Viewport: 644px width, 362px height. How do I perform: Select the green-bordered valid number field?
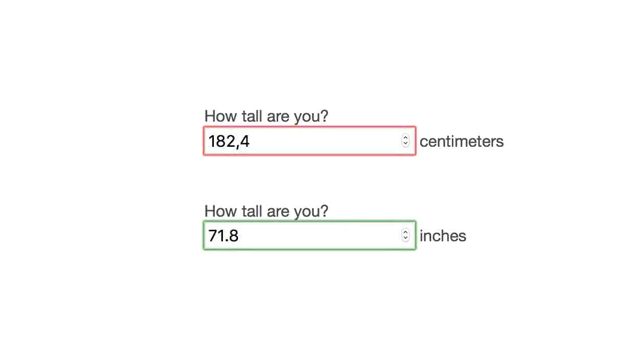[309, 236]
